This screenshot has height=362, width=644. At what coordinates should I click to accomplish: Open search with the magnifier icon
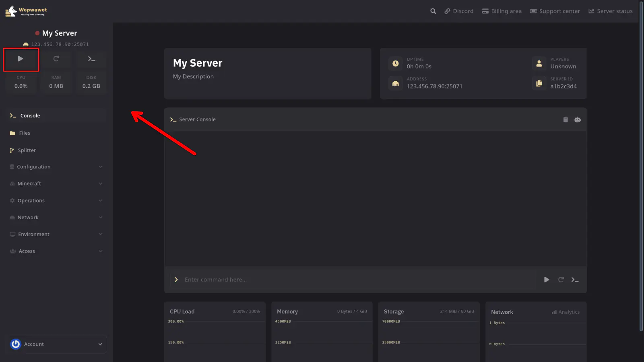tap(433, 11)
